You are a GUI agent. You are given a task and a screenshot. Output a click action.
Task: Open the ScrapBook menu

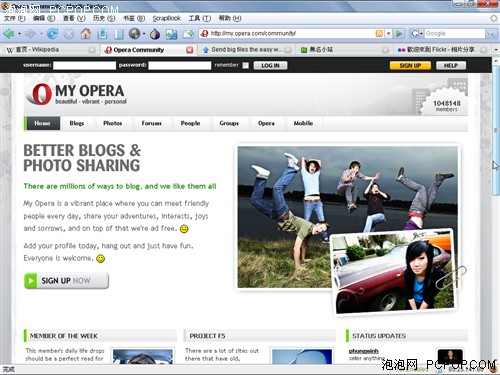click(166, 18)
